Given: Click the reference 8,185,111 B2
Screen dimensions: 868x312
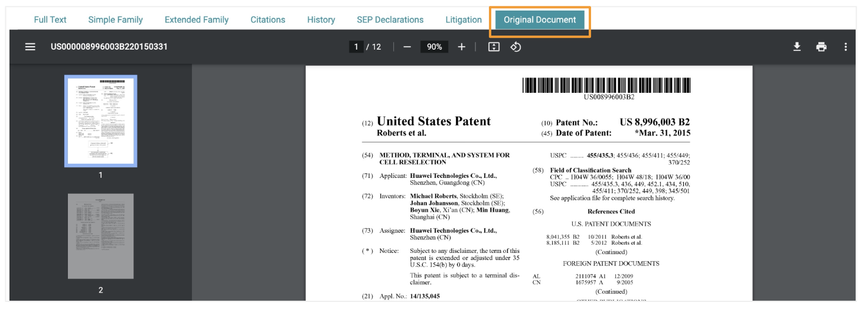Looking at the screenshot, I should (x=563, y=243).
